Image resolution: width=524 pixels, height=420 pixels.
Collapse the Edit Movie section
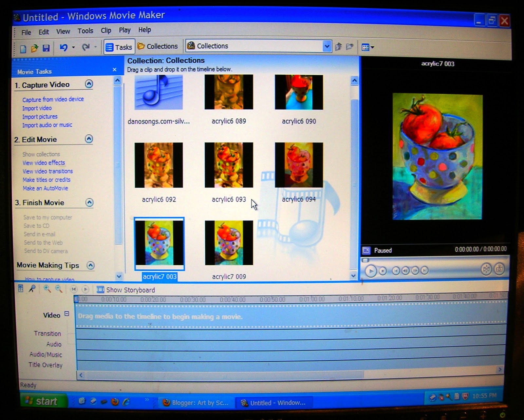(89, 139)
